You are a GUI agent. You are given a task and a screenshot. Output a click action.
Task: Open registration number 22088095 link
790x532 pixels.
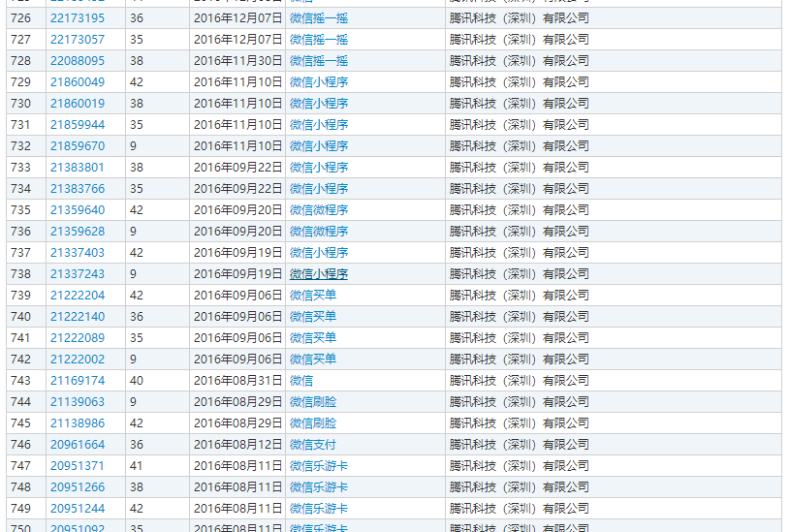pyautogui.click(x=78, y=61)
